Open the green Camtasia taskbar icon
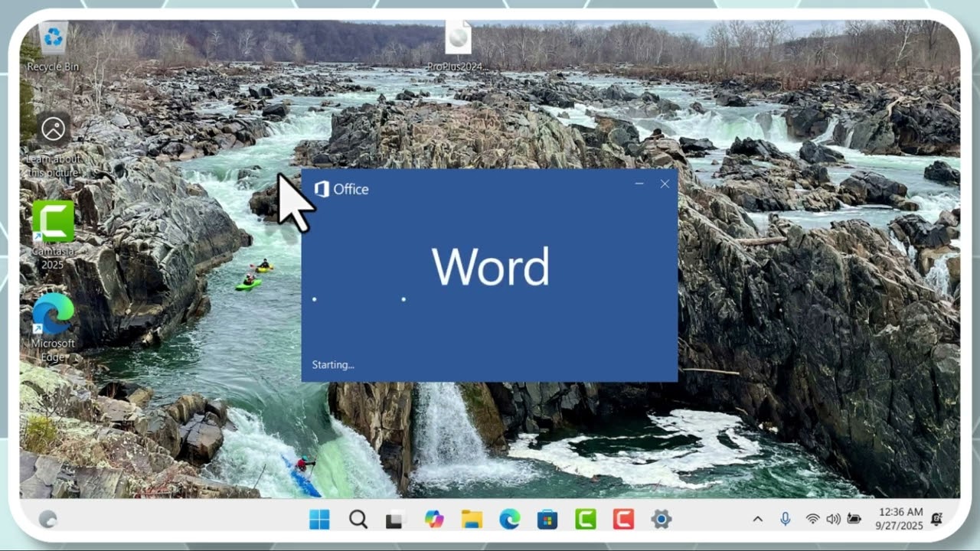The image size is (980, 551). pyautogui.click(x=586, y=520)
